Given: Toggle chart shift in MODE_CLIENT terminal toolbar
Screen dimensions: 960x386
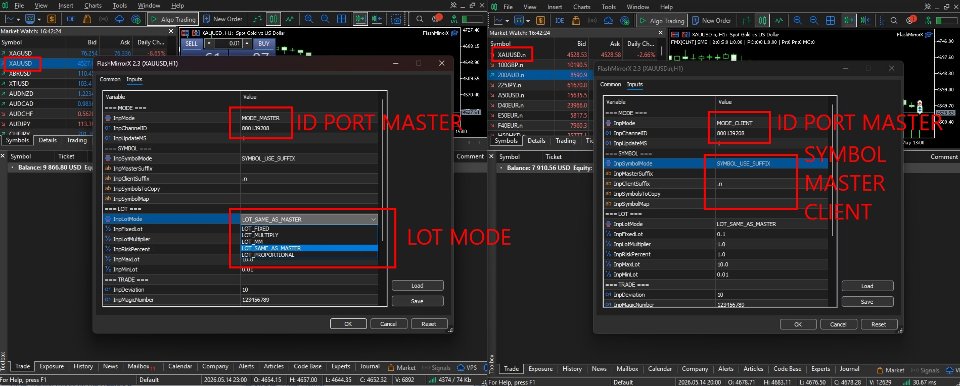Looking at the screenshot, I should coord(865,20).
